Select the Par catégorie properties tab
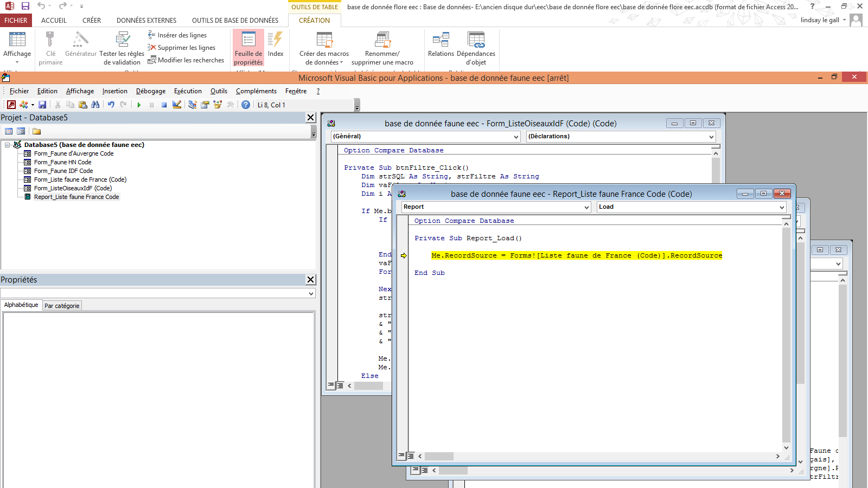The width and height of the screenshot is (868, 488). tap(62, 306)
